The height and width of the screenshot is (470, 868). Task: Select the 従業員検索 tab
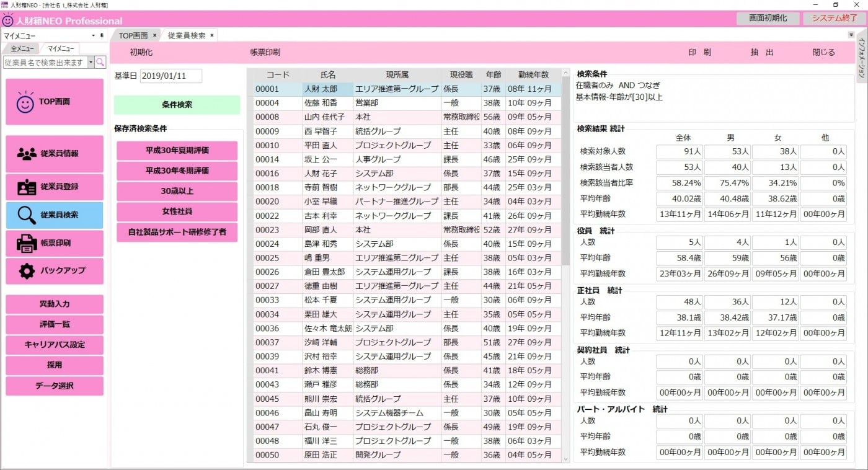click(x=187, y=35)
